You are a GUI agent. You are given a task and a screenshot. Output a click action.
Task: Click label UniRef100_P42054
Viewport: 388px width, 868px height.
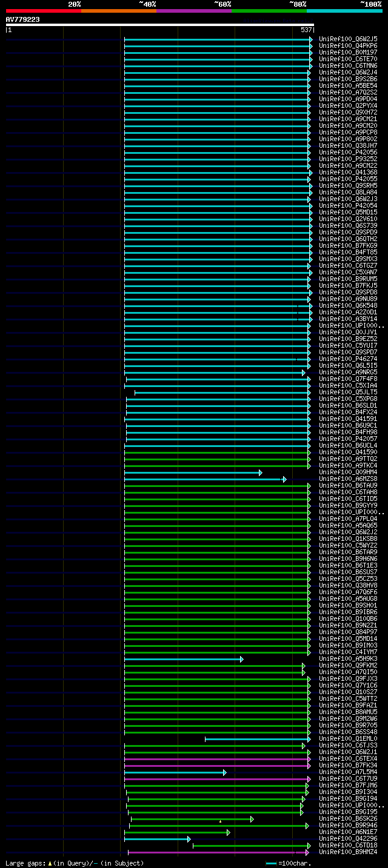(348, 205)
